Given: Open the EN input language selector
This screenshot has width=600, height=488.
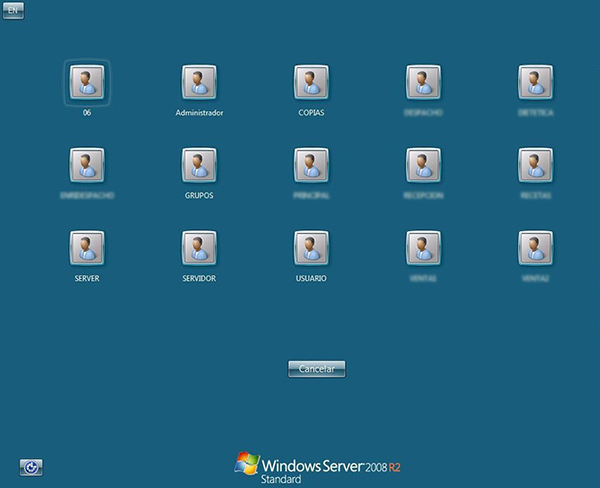Looking at the screenshot, I should point(14,11).
